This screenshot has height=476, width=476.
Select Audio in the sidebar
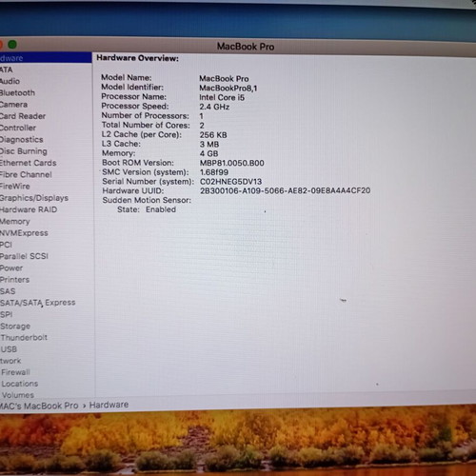coord(10,81)
